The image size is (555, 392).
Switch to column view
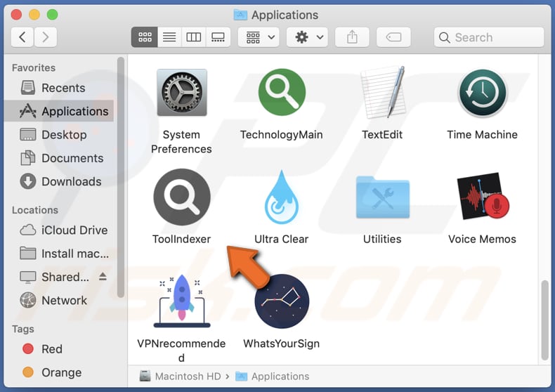(194, 37)
